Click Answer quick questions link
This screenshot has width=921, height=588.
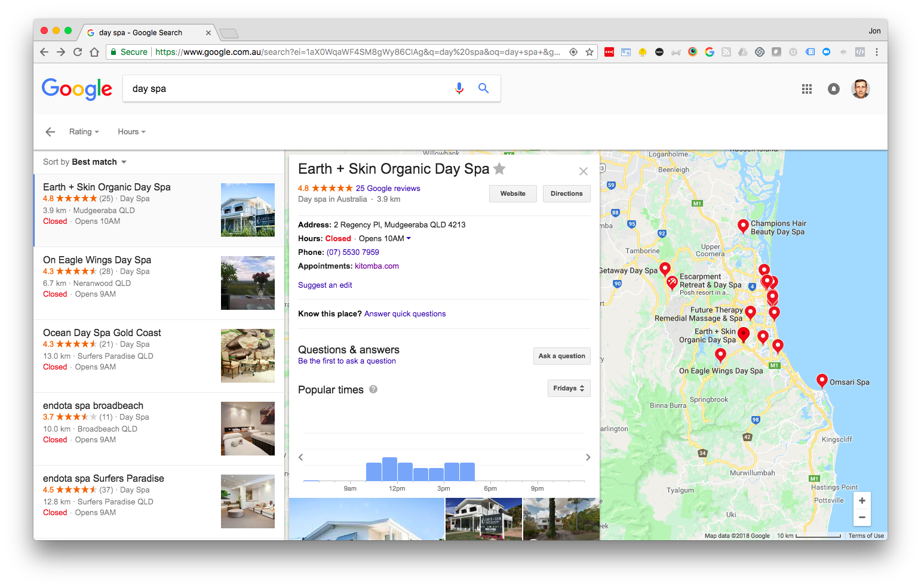click(405, 314)
